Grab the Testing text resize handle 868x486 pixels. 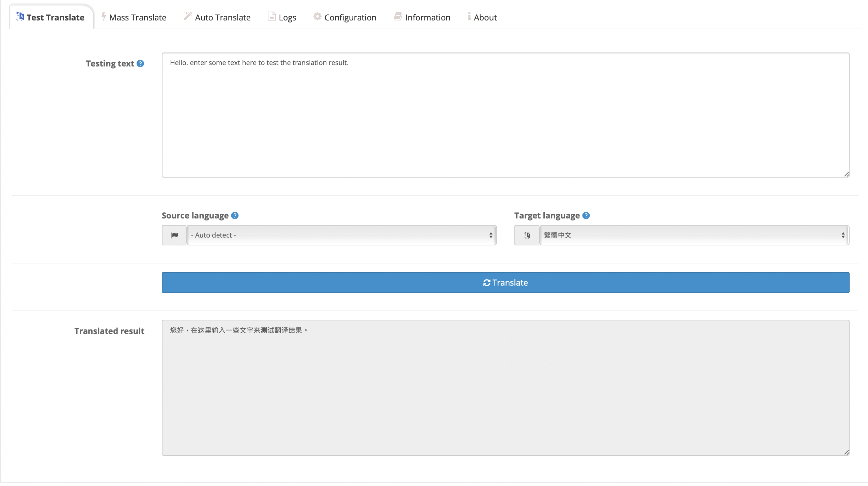(847, 174)
